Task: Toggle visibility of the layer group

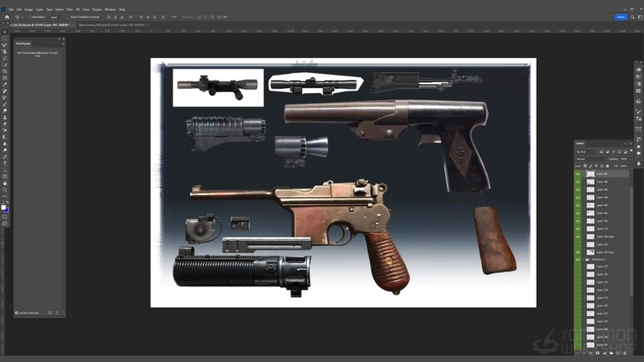Action: tap(578, 259)
